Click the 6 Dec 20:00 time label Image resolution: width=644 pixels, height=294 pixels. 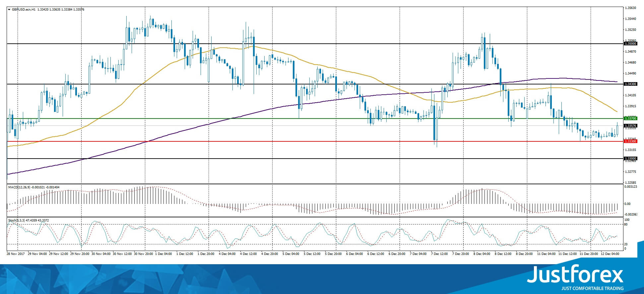(x=397, y=254)
